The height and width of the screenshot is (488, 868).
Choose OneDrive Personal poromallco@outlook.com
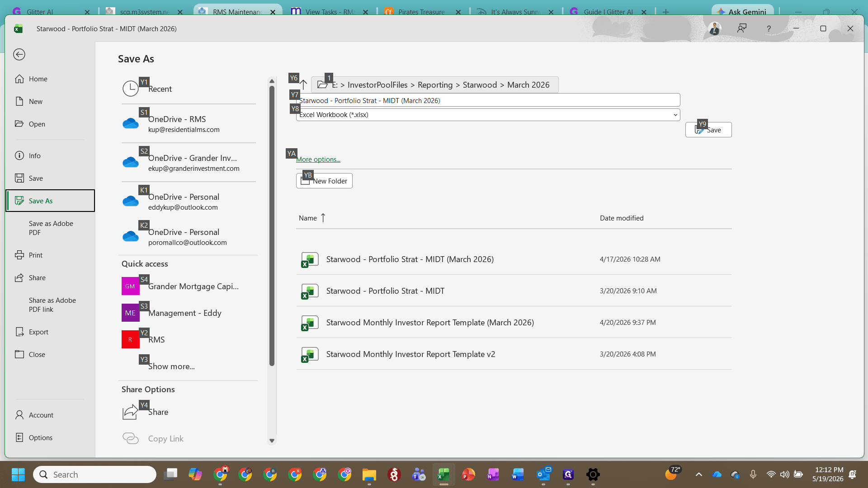pyautogui.click(x=189, y=237)
